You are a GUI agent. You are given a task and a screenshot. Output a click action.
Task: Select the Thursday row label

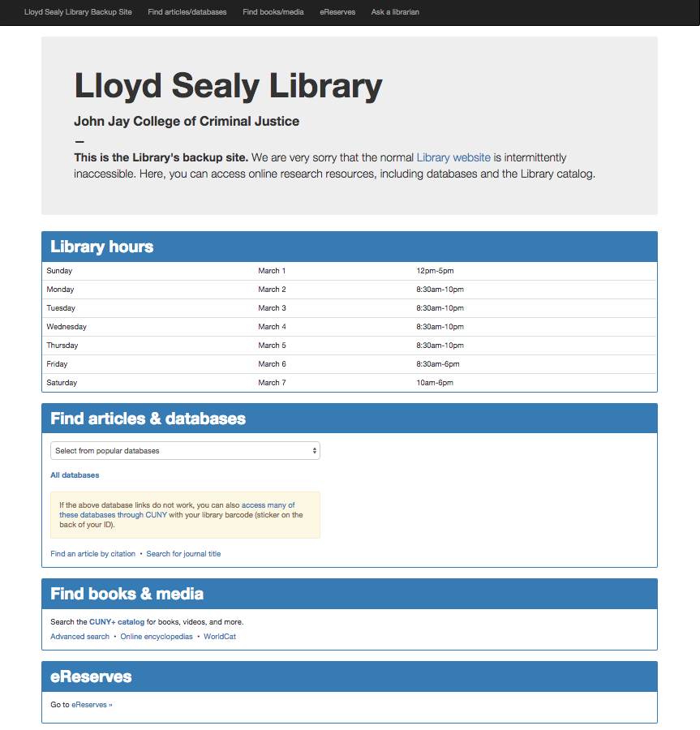click(x=62, y=346)
